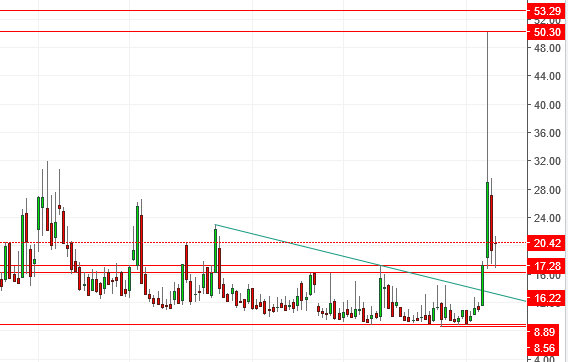Select the dotted red current price line

coord(263,242)
